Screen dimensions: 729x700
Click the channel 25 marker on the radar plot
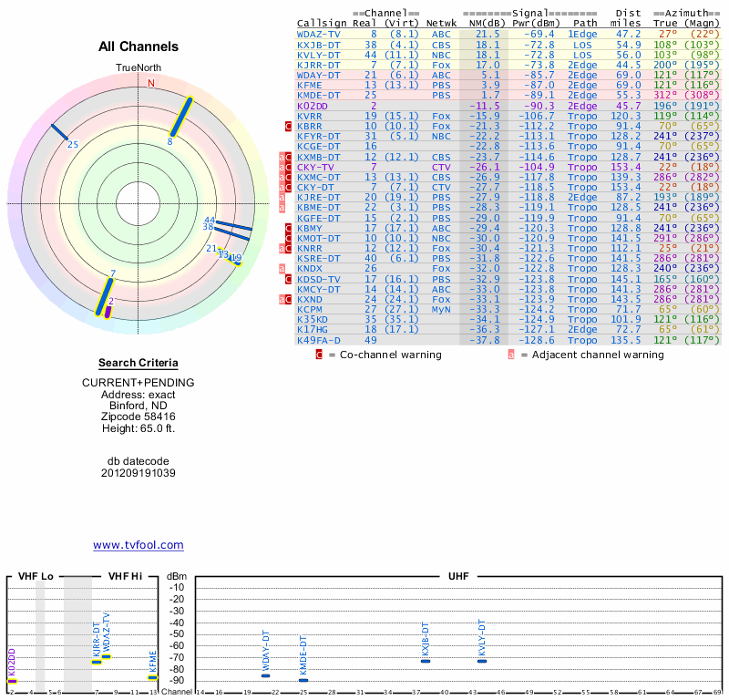click(x=59, y=133)
